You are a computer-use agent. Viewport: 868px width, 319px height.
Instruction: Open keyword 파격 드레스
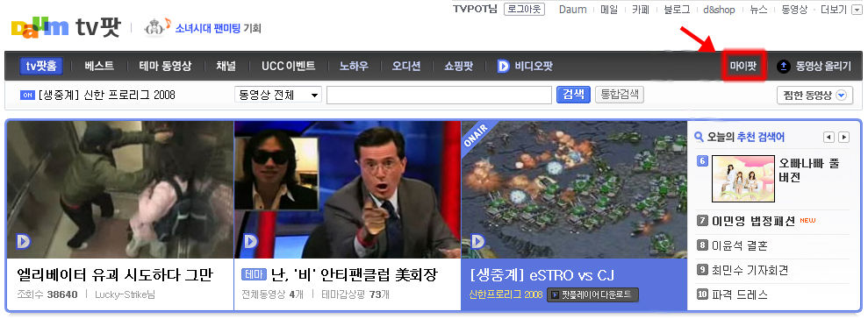coord(740,294)
